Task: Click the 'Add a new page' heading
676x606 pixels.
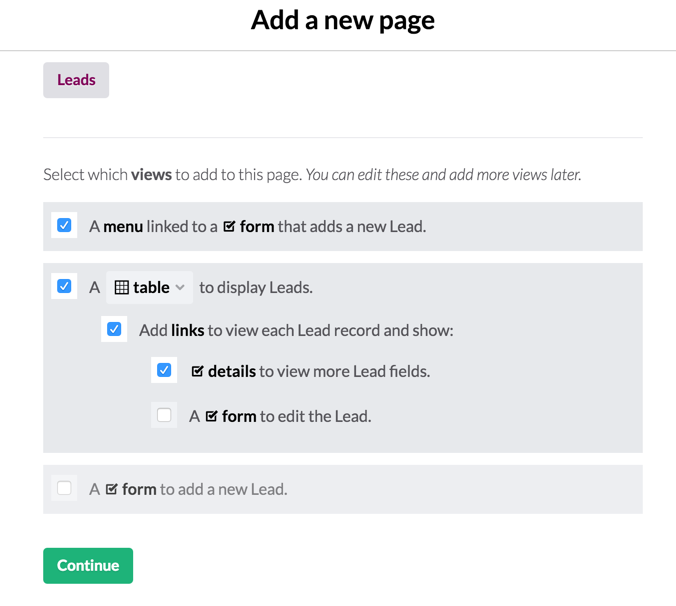Action: pyautogui.click(x=342, y=19)
